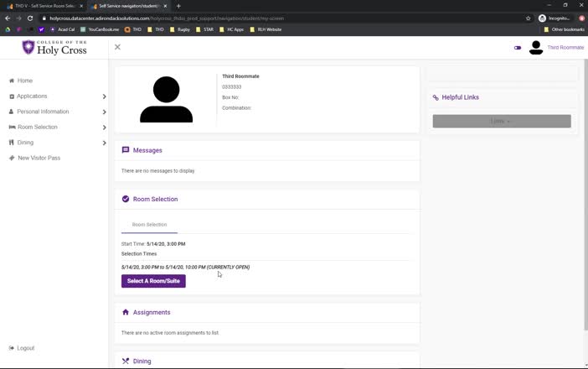Image resolution: width=588 pixels, height=369 pixels.
Task: Click the Start Time 5/14/20, 3:00 PM text
Action: [153, 244]
